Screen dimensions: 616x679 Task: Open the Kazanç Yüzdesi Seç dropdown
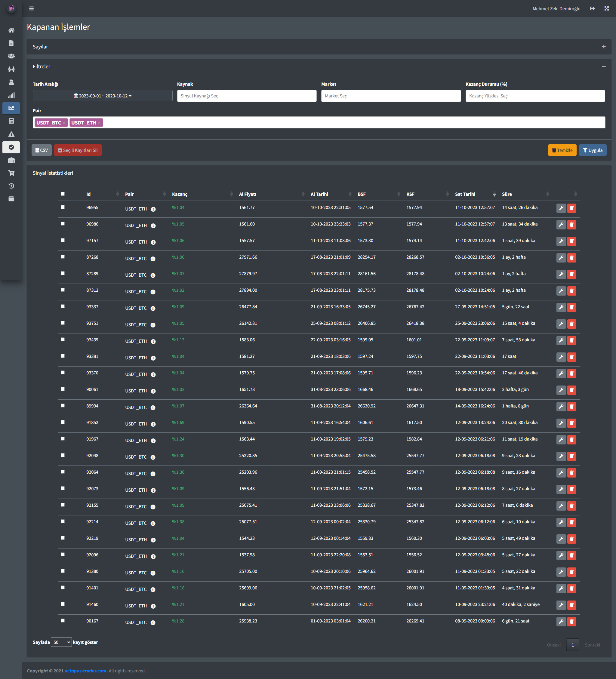click(535, 96)
